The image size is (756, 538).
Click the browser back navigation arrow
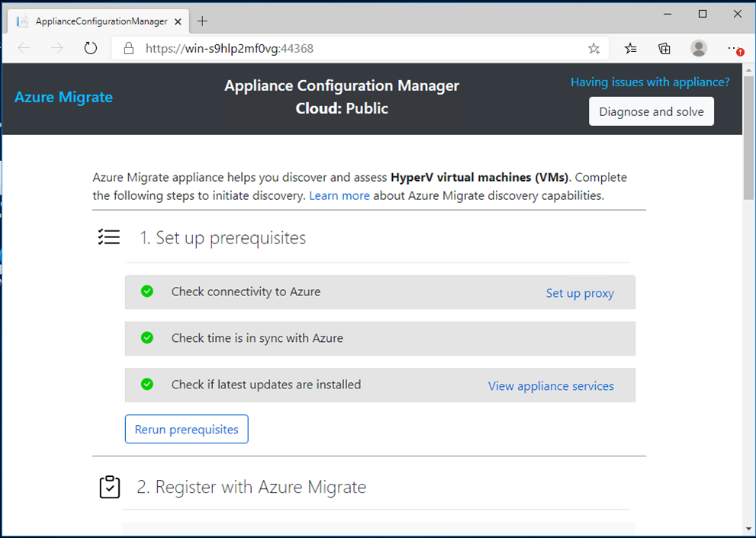click(x=23, y=47)
